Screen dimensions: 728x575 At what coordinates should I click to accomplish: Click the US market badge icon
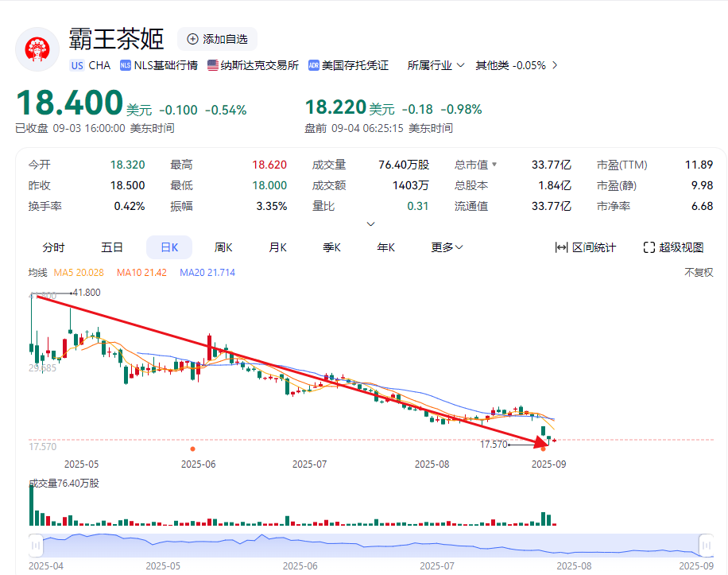pos(77,65)
